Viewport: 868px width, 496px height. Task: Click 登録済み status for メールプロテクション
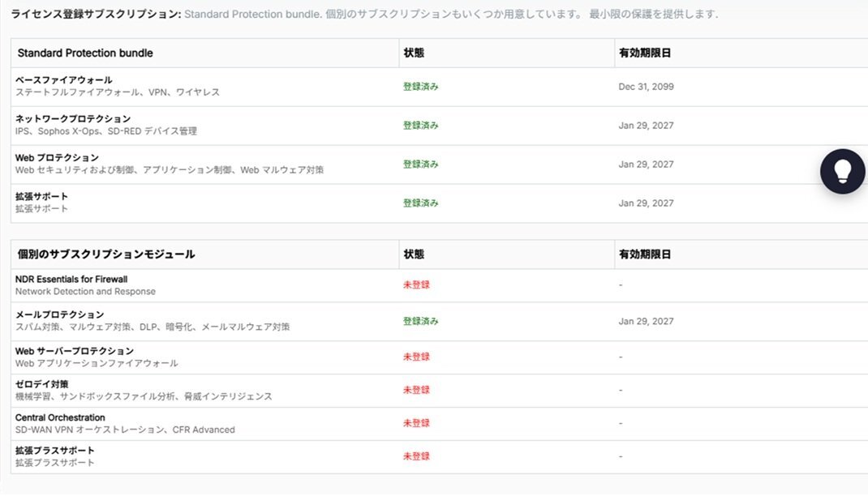420,321
